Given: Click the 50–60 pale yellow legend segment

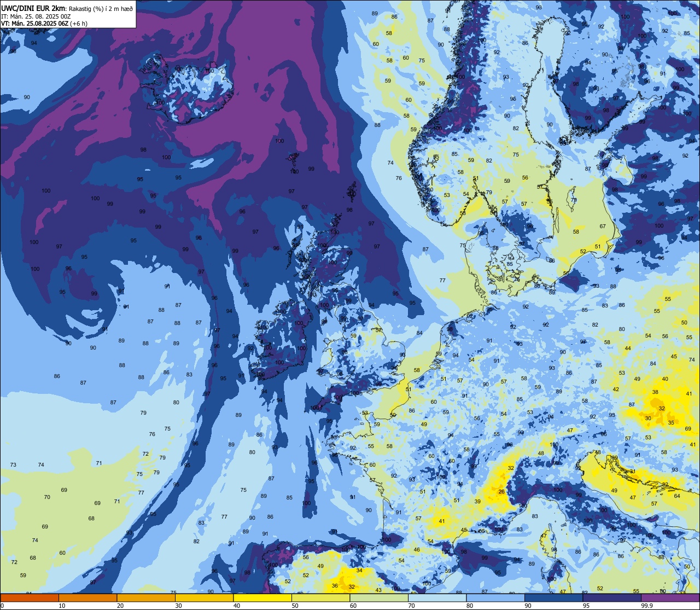Looking at the screenshot, I should tap(320, 597).
